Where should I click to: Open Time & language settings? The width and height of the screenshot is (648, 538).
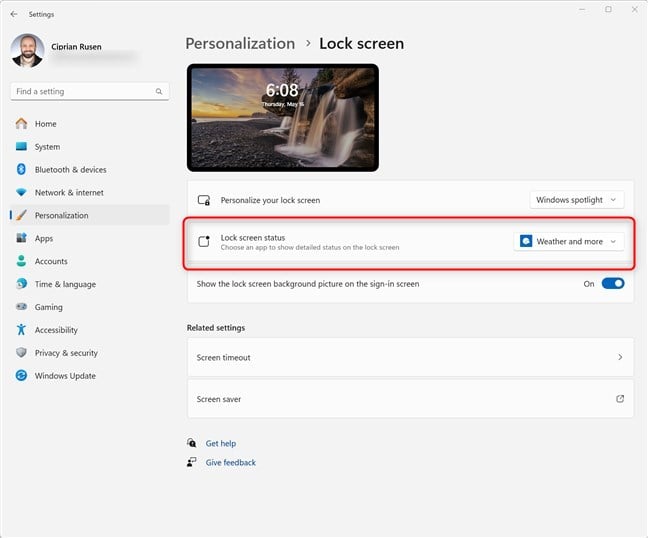pyautogui.click(x=90, y=284)
